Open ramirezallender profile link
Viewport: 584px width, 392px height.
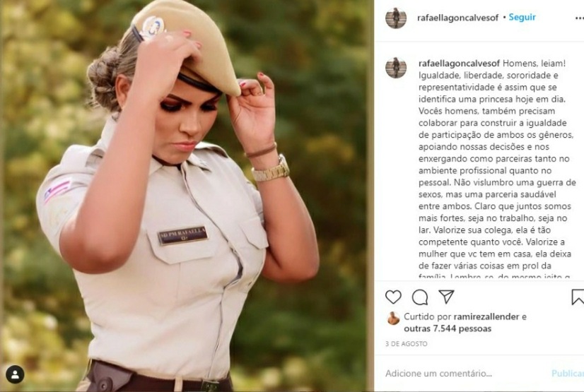coord(486,317)
